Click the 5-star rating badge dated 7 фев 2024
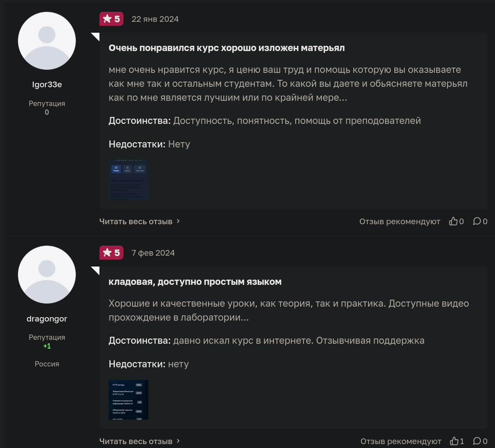 pos(111,253)
